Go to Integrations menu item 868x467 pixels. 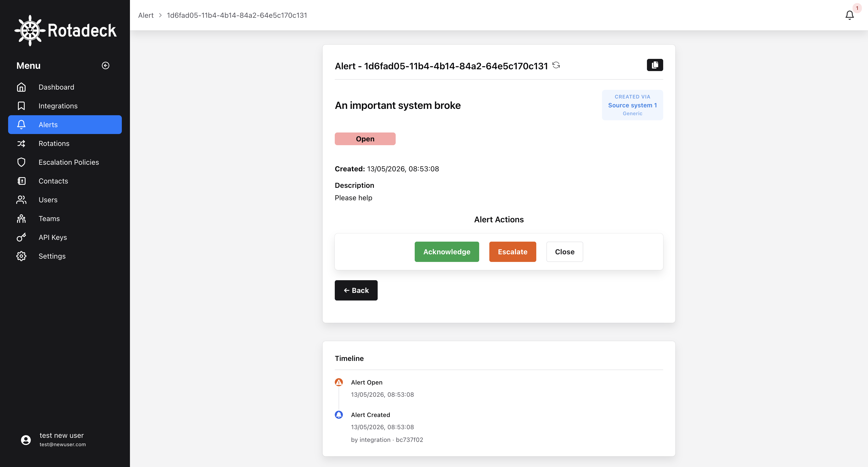(65, 106)
